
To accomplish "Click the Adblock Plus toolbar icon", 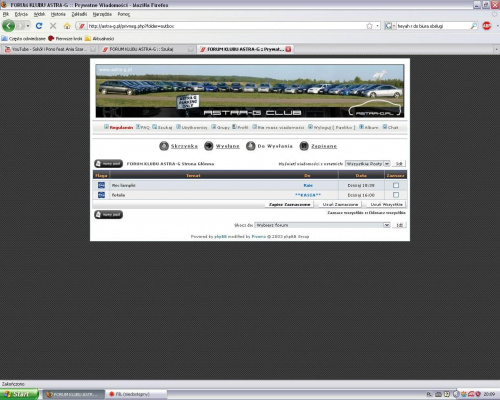I will point(487,26).
